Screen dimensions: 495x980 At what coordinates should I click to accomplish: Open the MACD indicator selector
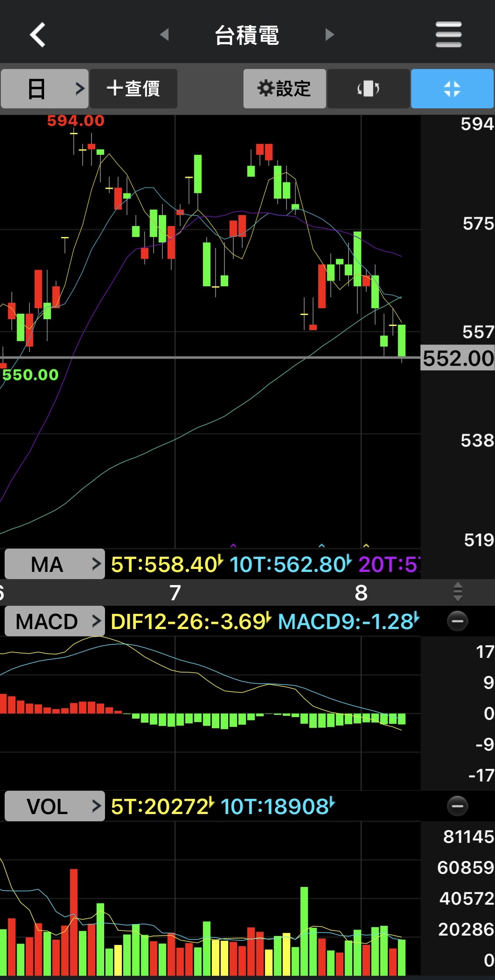pos(55,621)
